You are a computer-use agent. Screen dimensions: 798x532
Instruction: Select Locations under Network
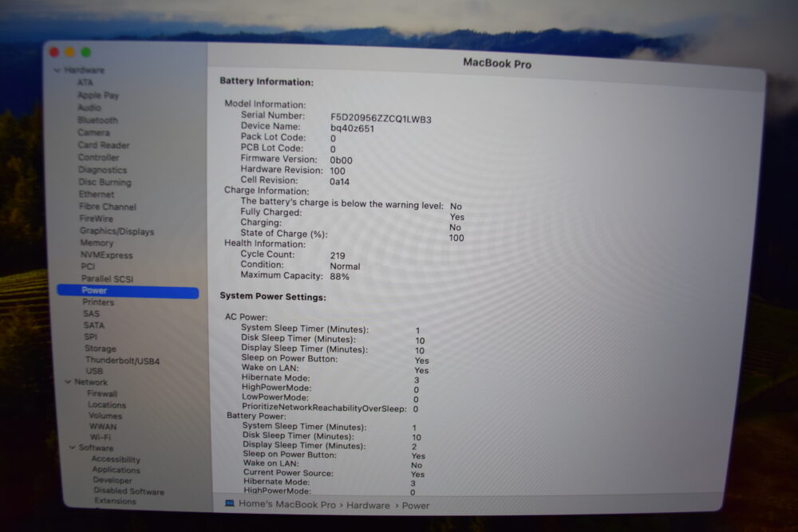click(106, 405)
